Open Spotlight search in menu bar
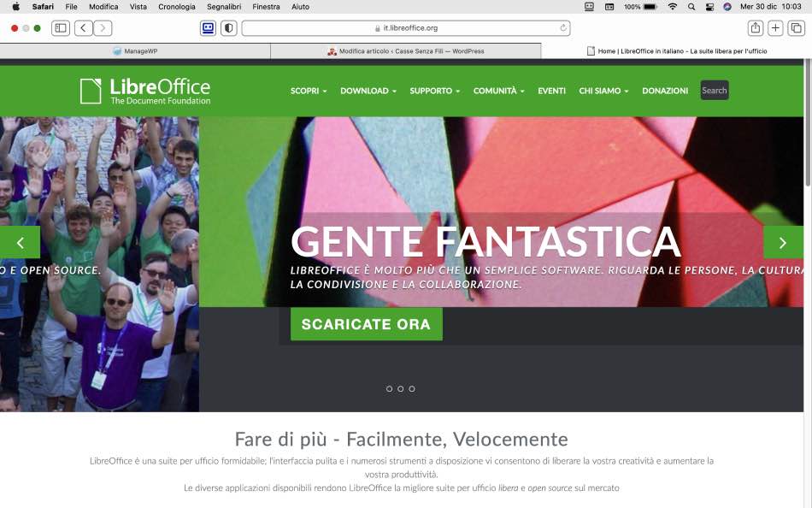The height and width of the screenshot is (508, 812). [691, 7]
